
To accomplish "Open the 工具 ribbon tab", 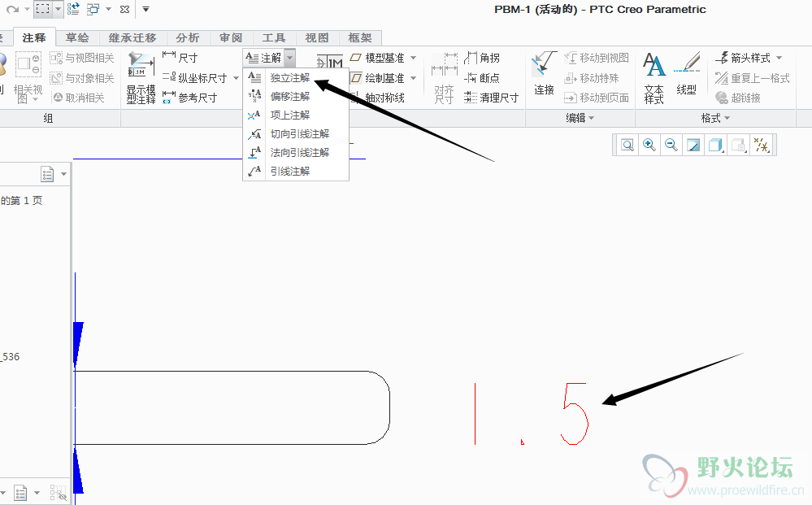I will click(274, 37).
